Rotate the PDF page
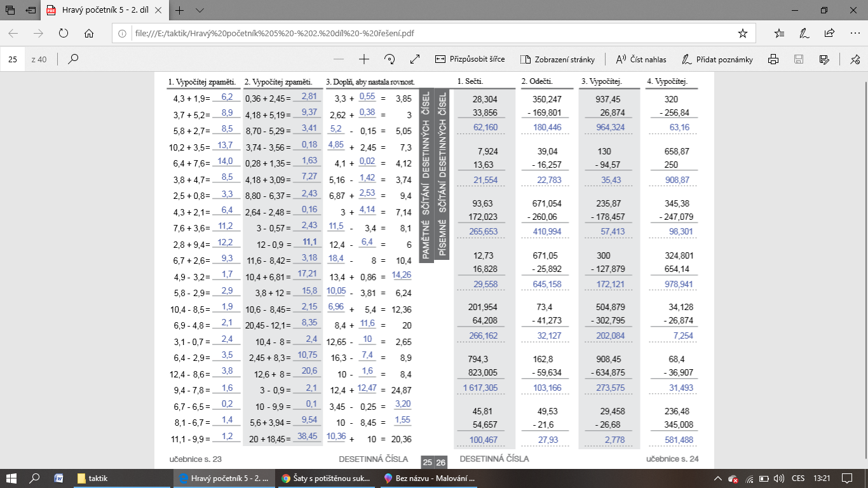 (x=390, y=59)
